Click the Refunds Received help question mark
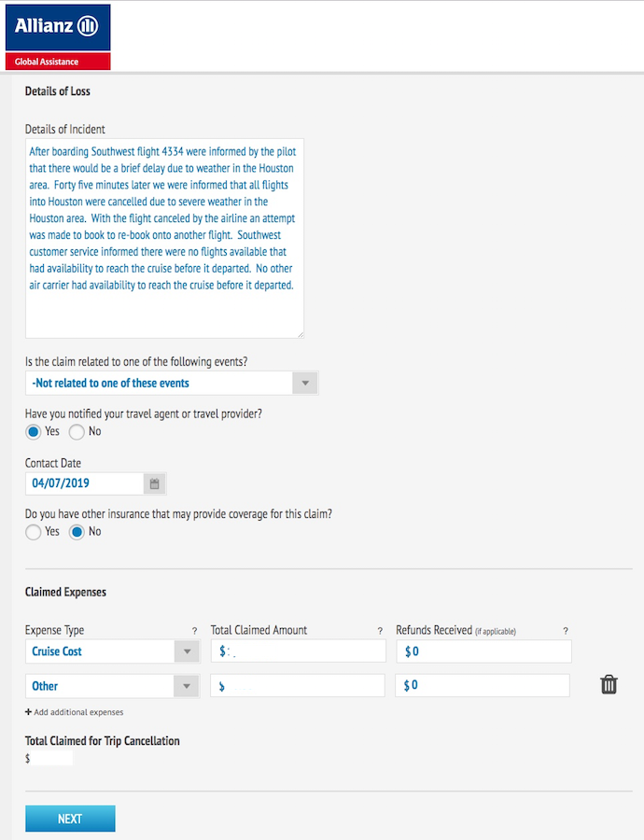The width and height of the screenshot is (644, 840). click(566, 631)
